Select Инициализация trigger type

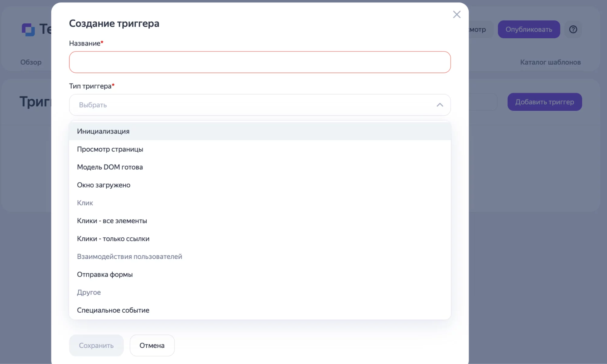[103, 131]
